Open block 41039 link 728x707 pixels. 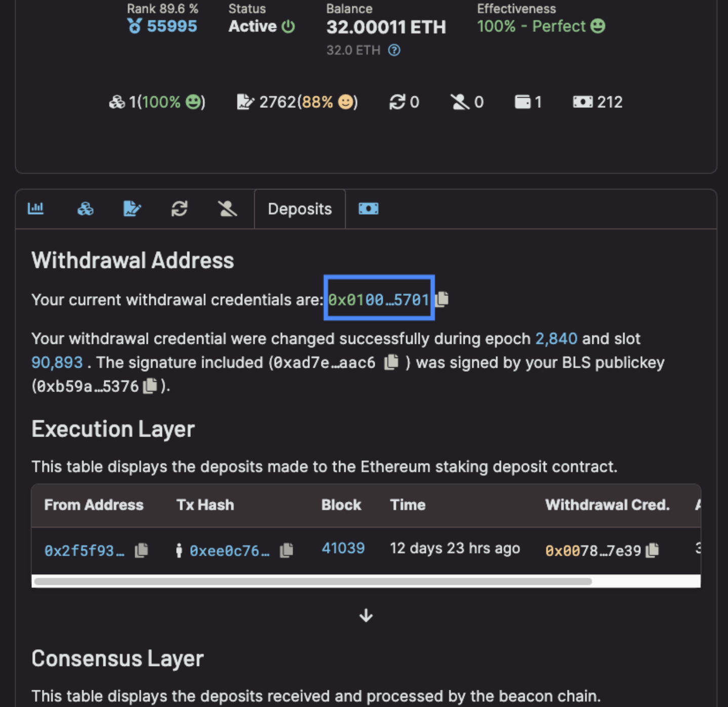[x=343, y=548]
